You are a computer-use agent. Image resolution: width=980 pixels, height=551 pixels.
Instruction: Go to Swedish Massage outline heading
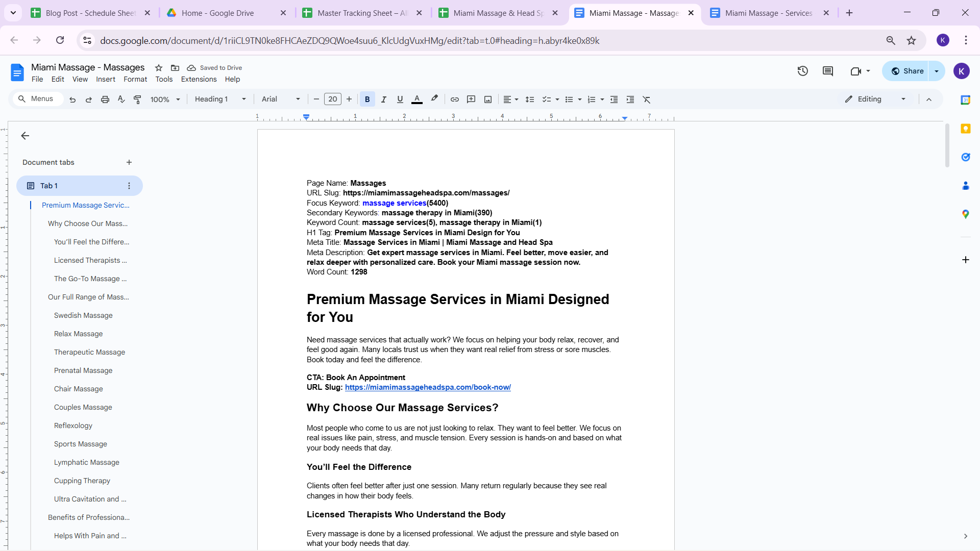[x=83, y=315]
